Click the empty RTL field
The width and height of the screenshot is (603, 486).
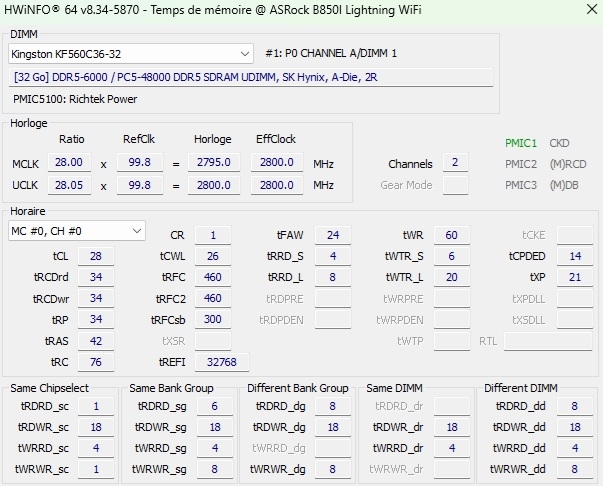[x=547, y=341]
